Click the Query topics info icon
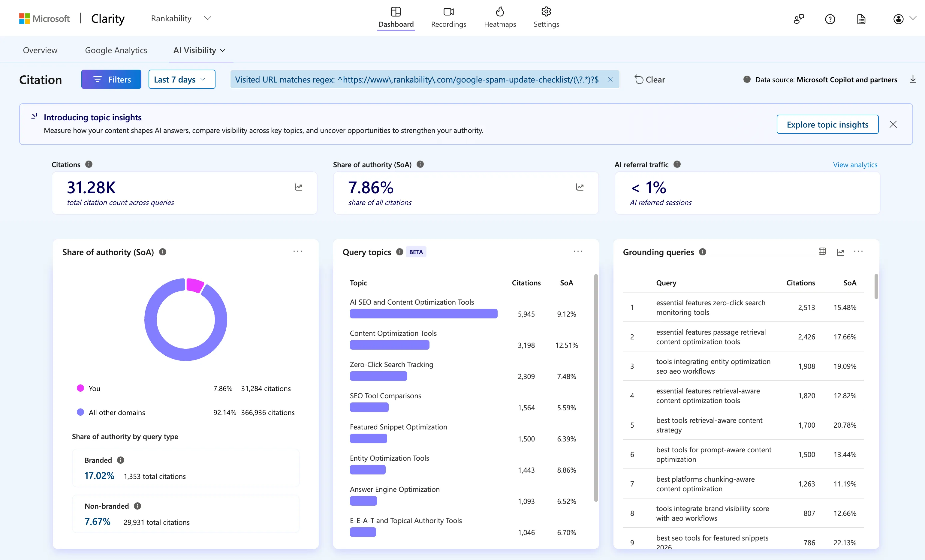925x560 pixels. [400, 252]
